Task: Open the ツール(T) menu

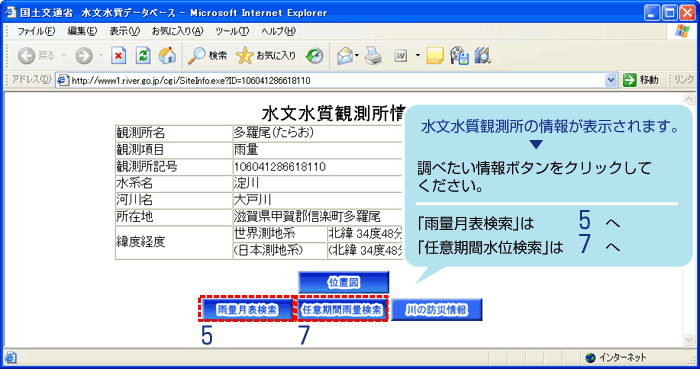Action: click(232, 31)
